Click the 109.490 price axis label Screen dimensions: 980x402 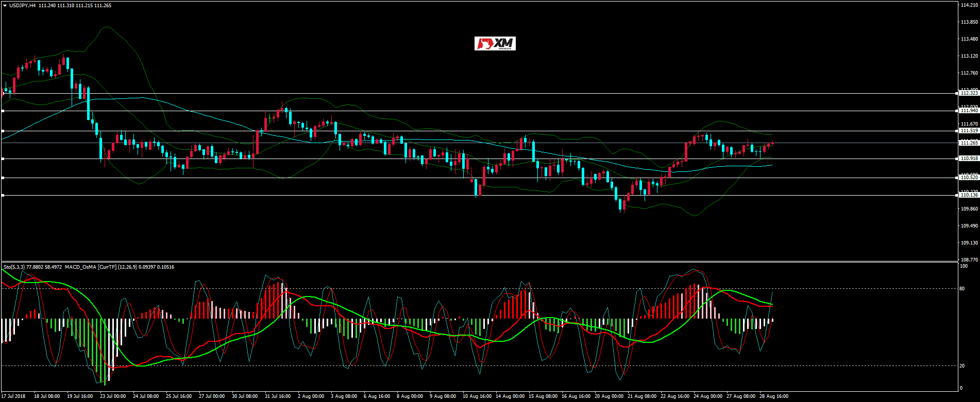[x=970, y=226]
